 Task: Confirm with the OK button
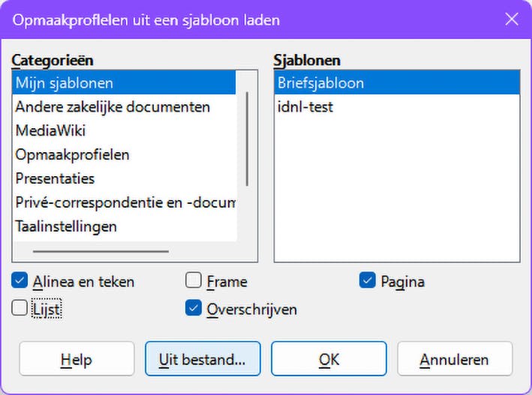329,359
